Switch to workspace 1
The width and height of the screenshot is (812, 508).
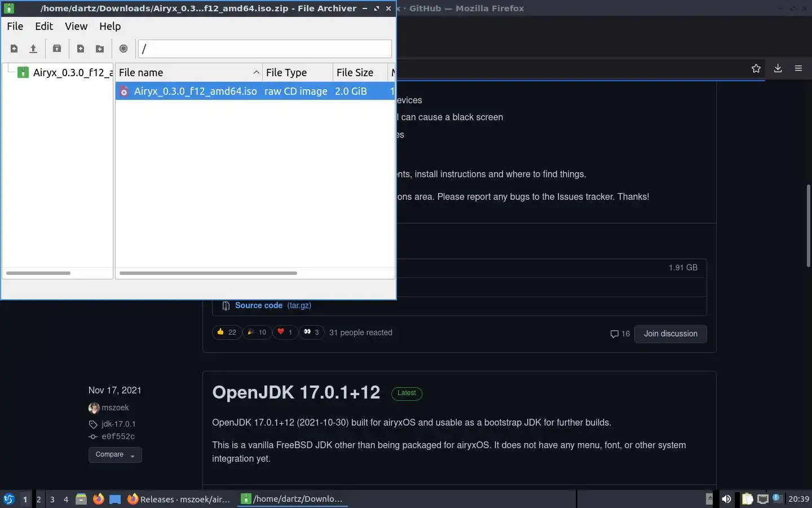[25, 499]
